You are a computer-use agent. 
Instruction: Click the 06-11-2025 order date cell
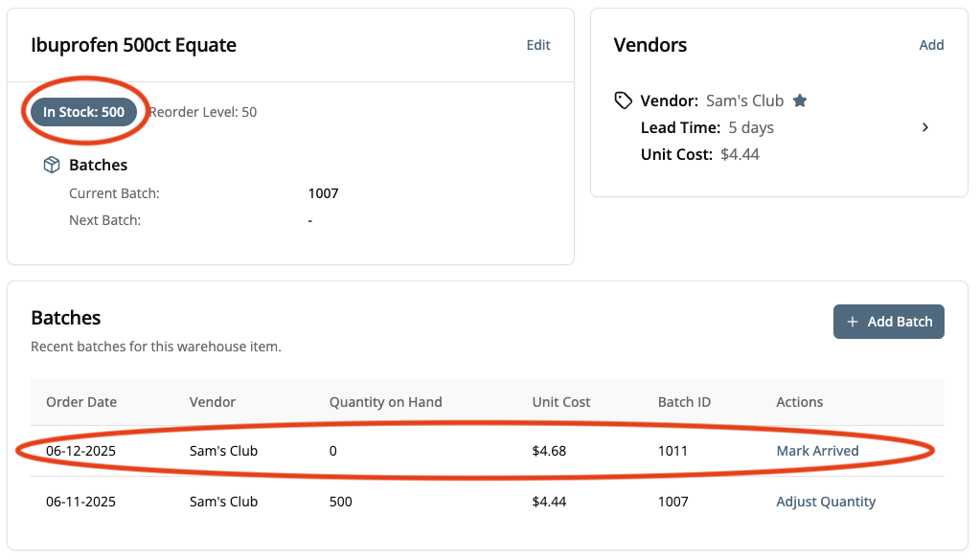coord(81,502)
